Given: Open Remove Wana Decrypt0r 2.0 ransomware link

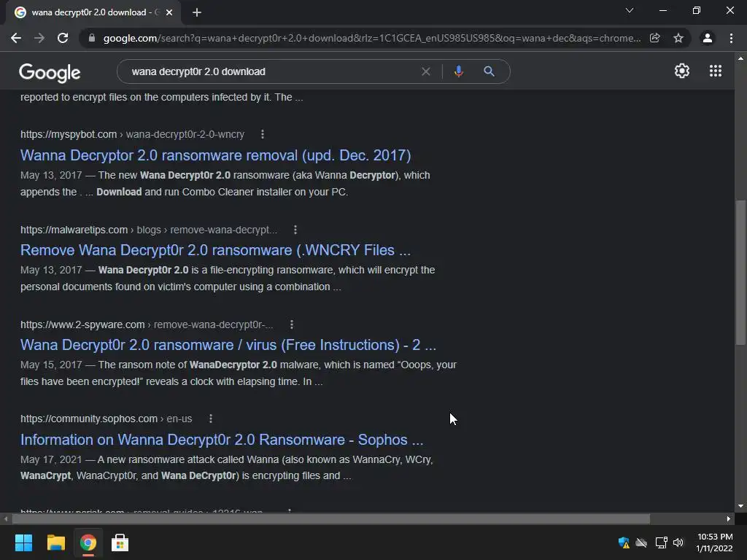Looking at the screenshot, I should 215,250.
